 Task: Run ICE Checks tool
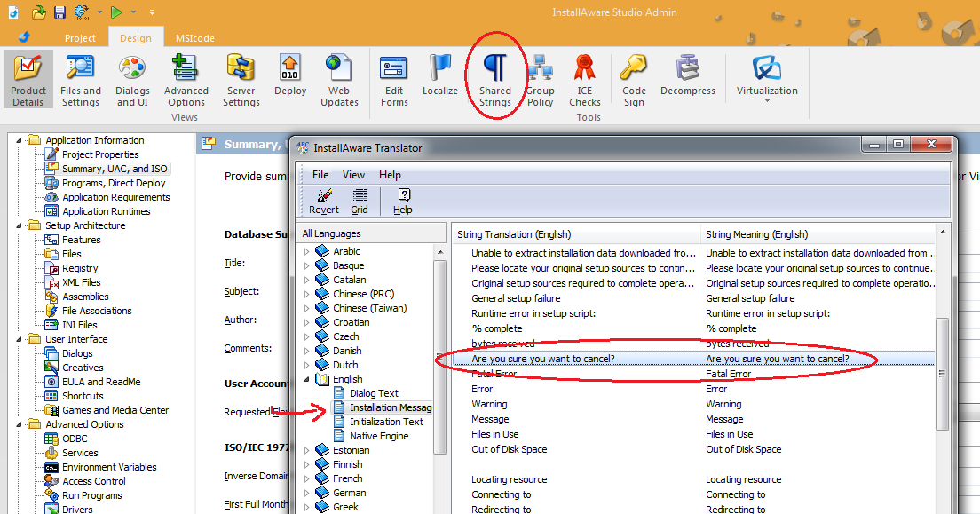click(x=585, y=82)
